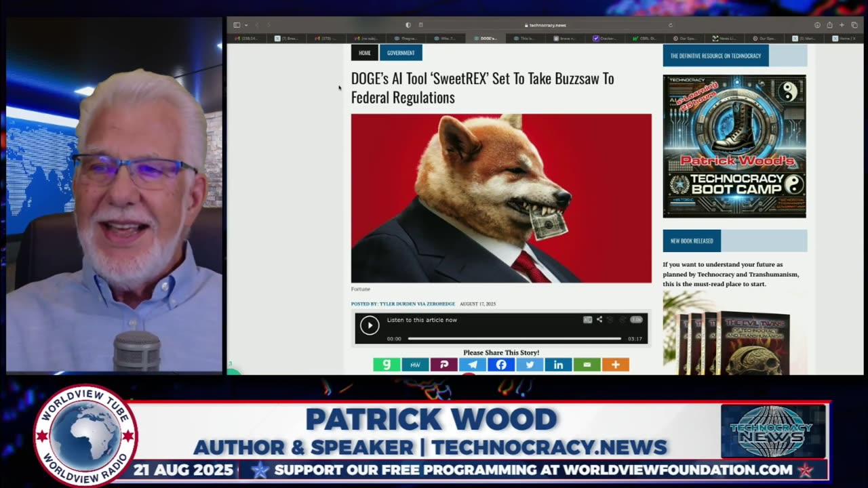Image resolution: width=868 pixels, height=488 pixels.
Task: Click the 'Please Share This Story!' text
Action: click(x=501, y=352)
